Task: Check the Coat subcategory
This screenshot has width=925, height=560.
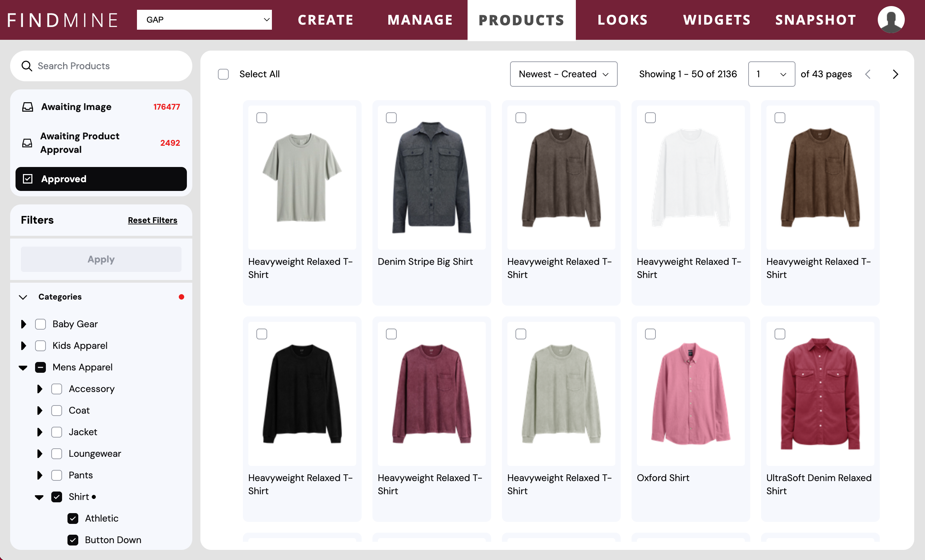Action: click(57, 410)
